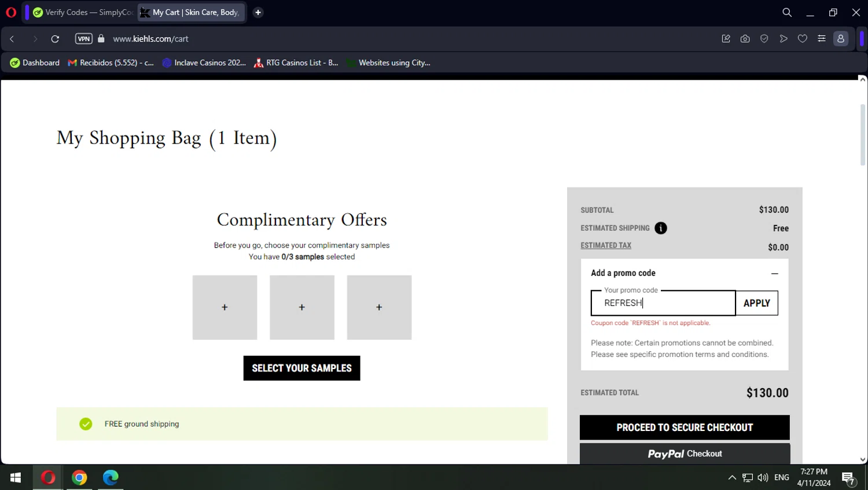
Task: Click the 'Complimentary Offers' heading
Action: (301, 220)
